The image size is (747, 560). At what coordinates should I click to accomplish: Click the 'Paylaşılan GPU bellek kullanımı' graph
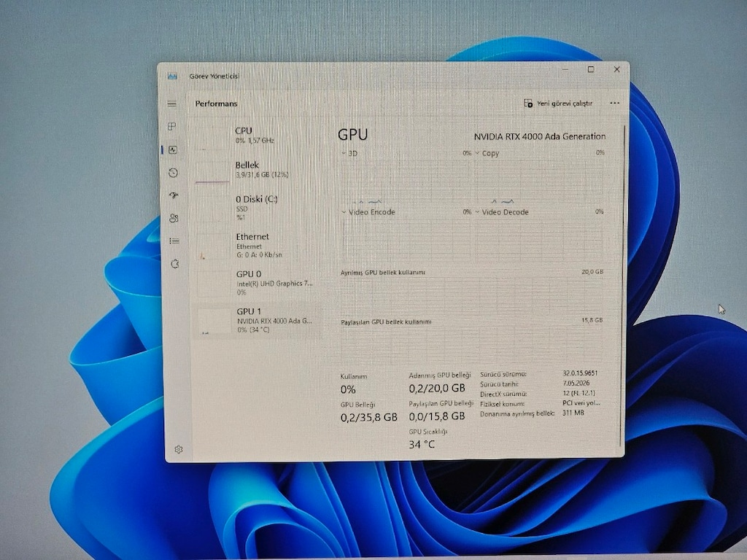472,344
